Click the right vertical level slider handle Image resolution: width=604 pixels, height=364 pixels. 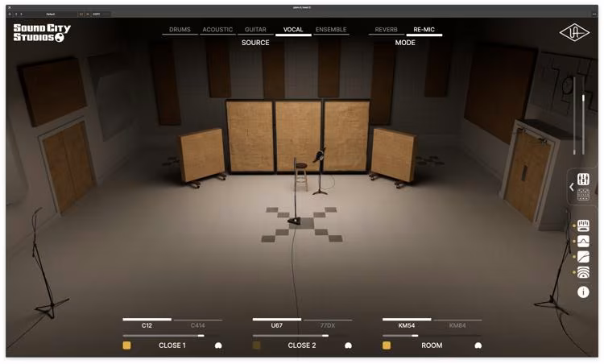[x=583, y=97]
